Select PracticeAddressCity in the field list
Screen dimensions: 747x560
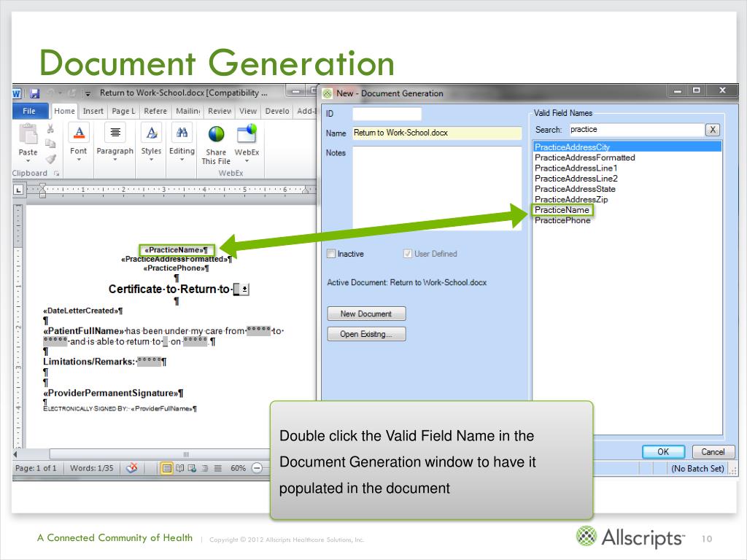pos(627,147)
